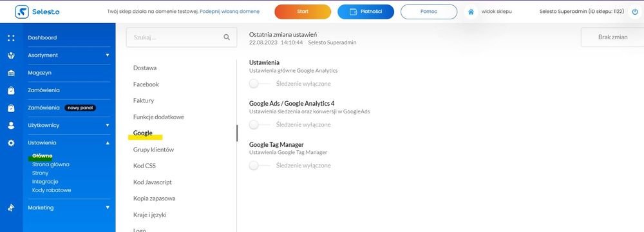Open the Grupy klientów category
Image resolution: width=644 pixels, height=232 pixels.
click(x=154, y=150)
